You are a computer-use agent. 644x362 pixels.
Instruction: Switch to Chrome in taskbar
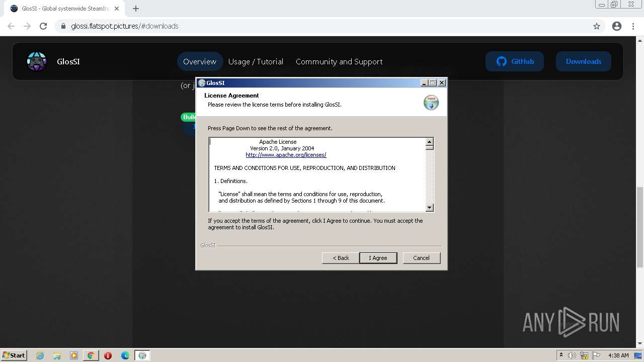91,355
